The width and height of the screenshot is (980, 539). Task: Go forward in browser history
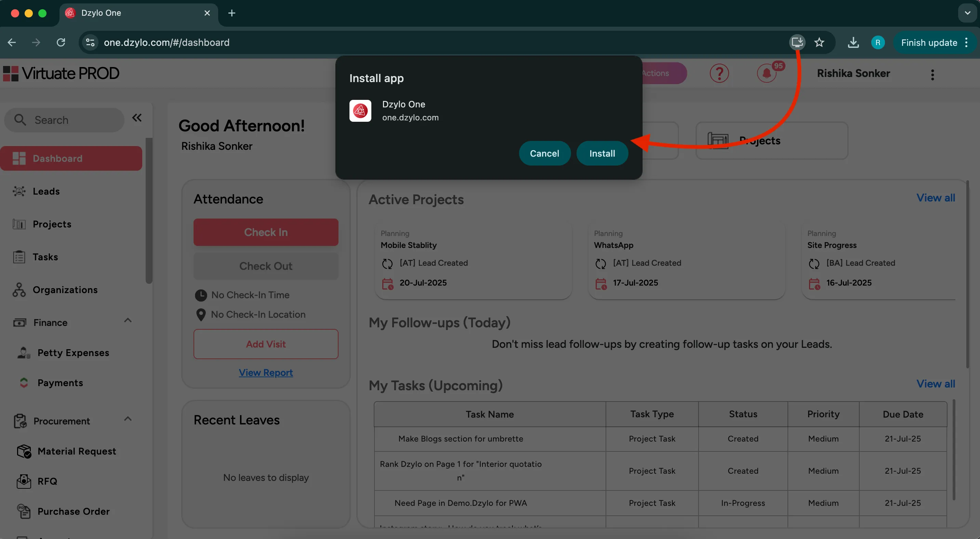[36, 42]
